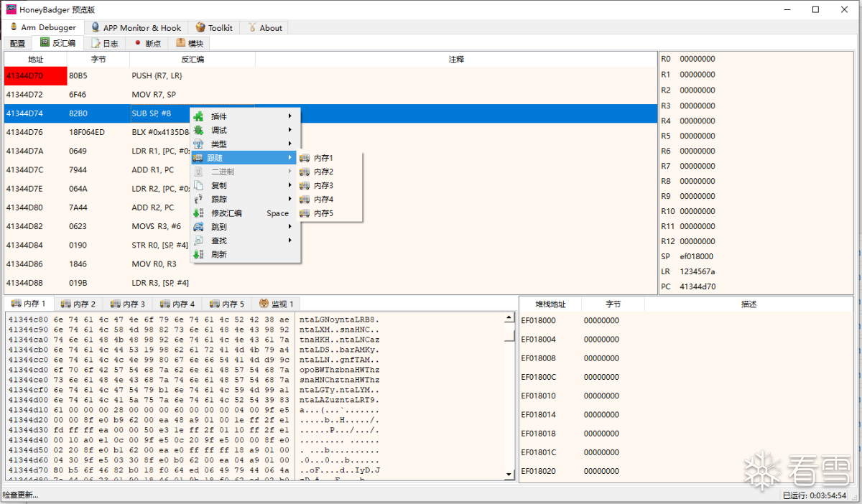This screenshot has width=862, height=504.
Task: Follow in 内存5 from the submenu
Action: pos(330,213)
